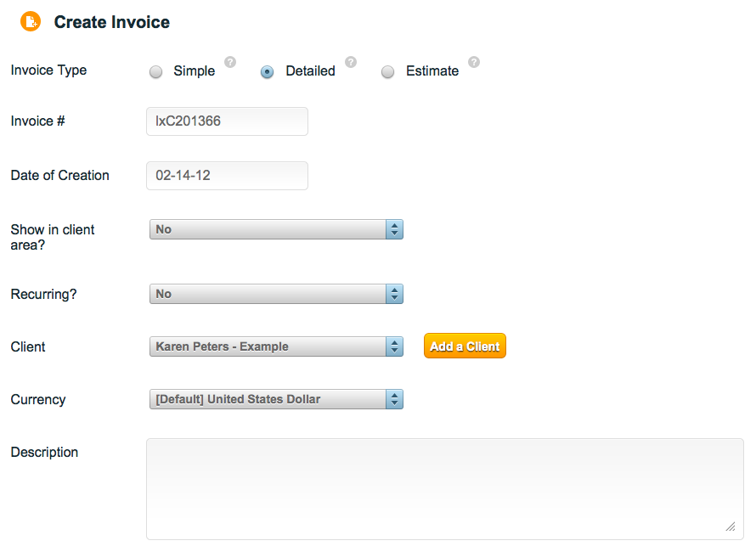Click help icon next to Detailed
The width and height of the screenshot is (756, 552).
[x=351, y=62]
